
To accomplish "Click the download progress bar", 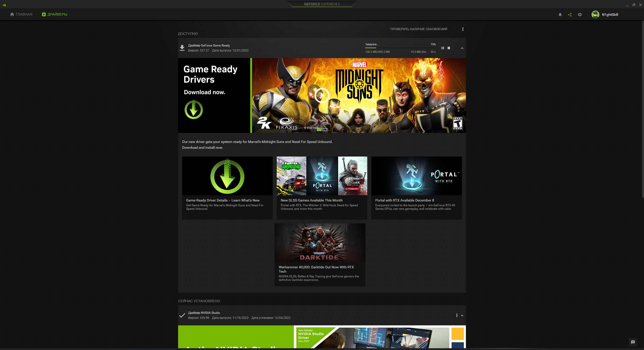I will 400,48.
